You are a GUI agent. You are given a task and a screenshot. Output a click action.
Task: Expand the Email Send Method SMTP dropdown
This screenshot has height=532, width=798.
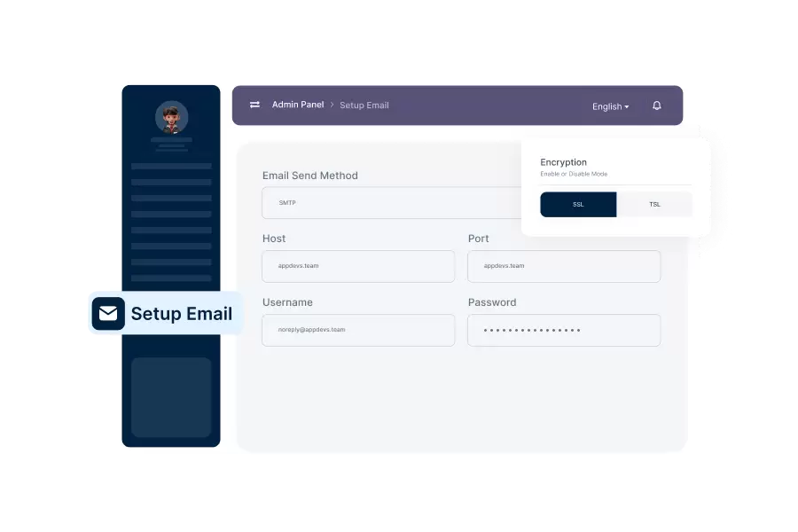coord(390,203)
